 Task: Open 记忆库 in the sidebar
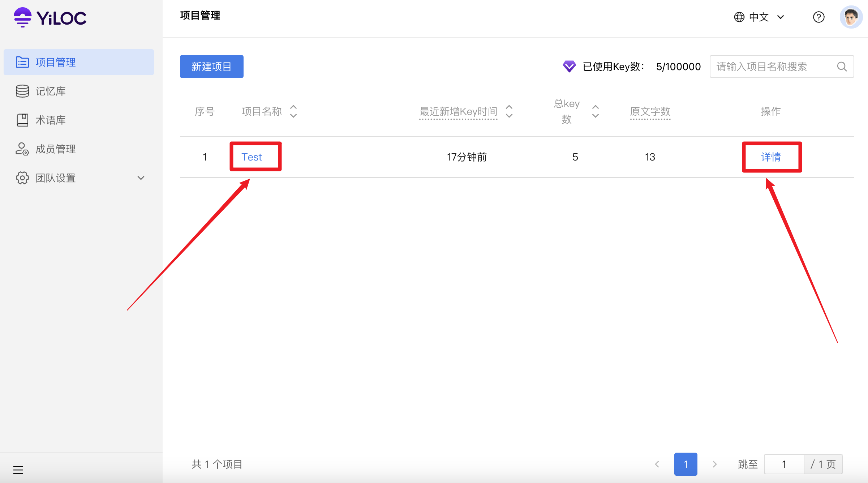click(79, 91)
